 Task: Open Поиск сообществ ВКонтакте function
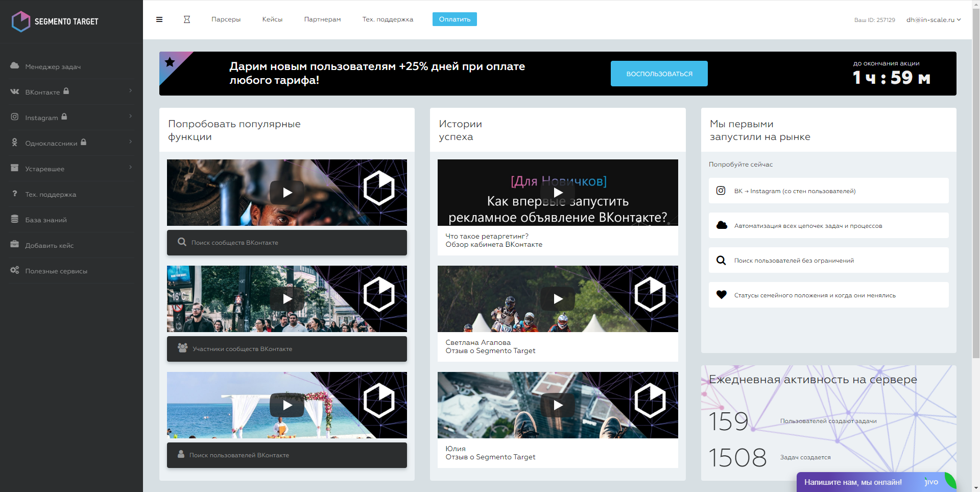click(287, 243)
